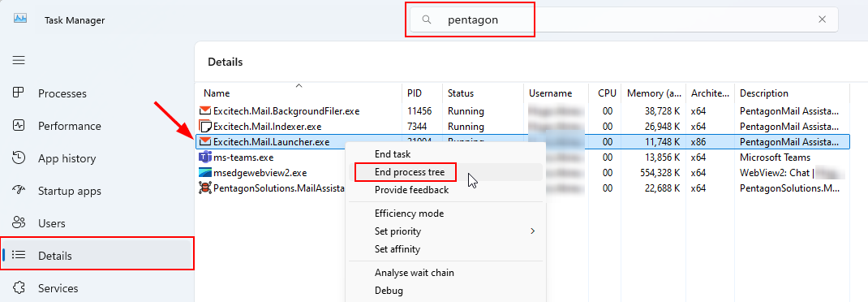The image size is (868, 302).
Task: Click the Processes sidebar icon
Action: 19,93
